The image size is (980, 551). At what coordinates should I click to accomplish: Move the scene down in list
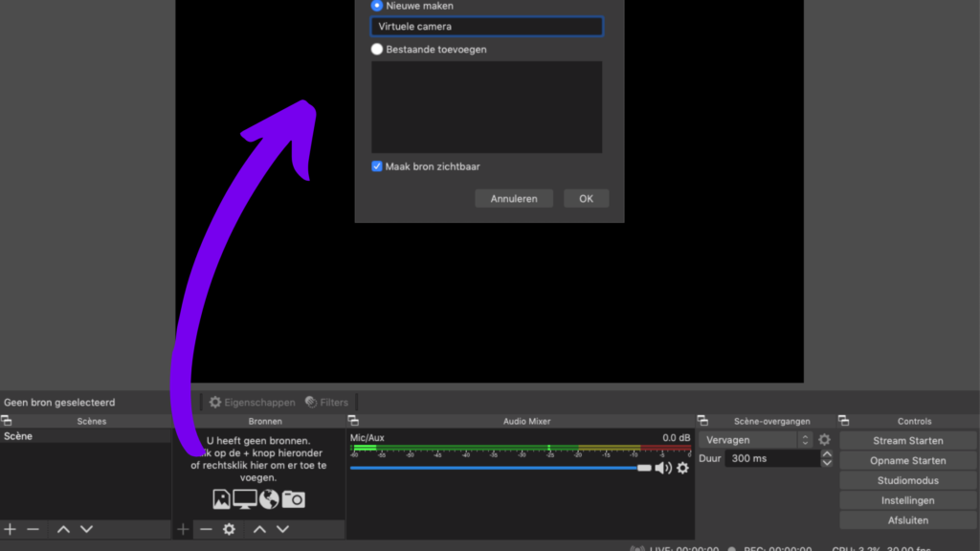(x=86, y=529)
